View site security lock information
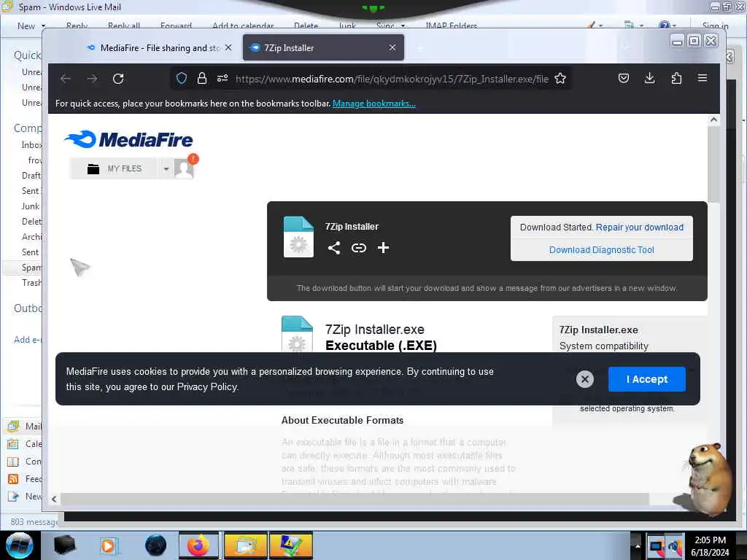The width and height of the screenshot is (747, 560). 202,79
